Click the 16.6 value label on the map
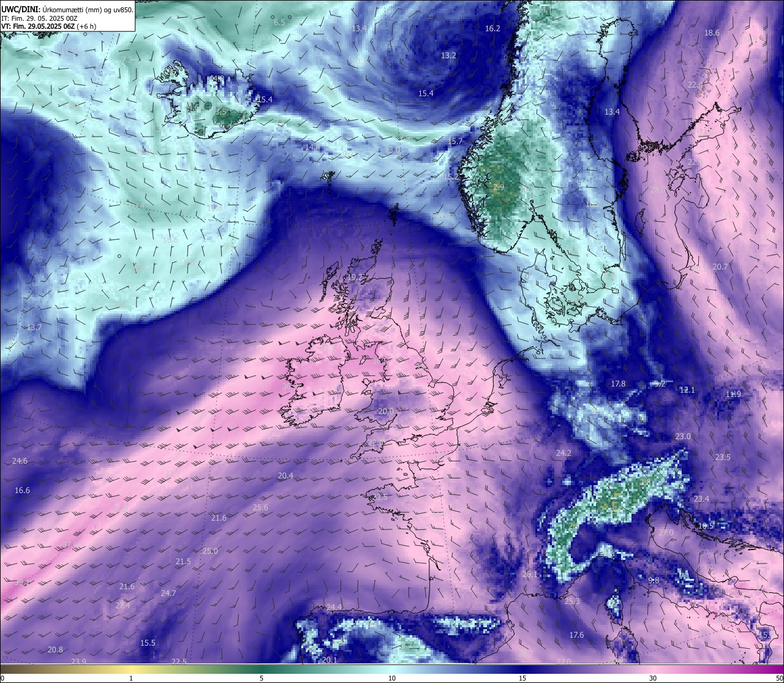Viewport: 784px width, 683px height. click(22, 491)
